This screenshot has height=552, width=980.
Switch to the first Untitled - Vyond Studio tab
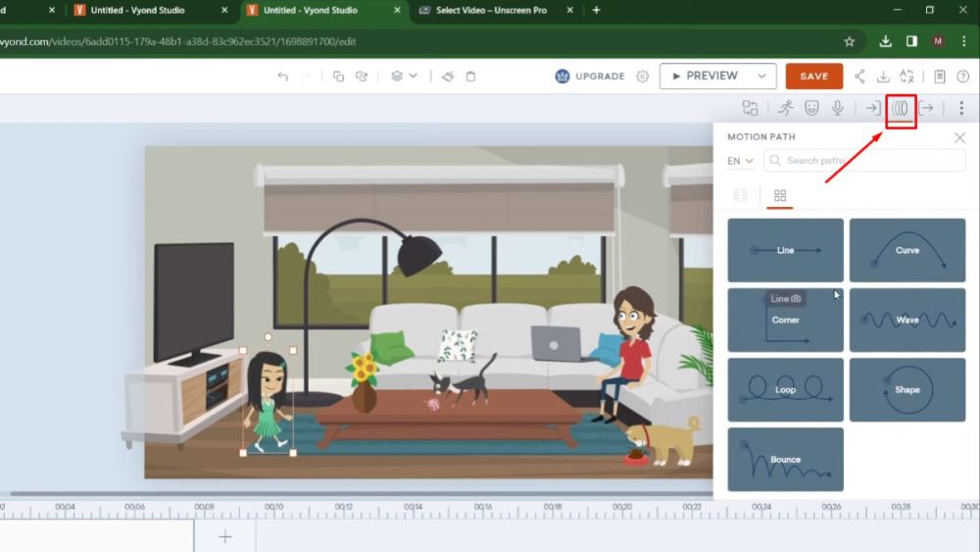point(138,10)
